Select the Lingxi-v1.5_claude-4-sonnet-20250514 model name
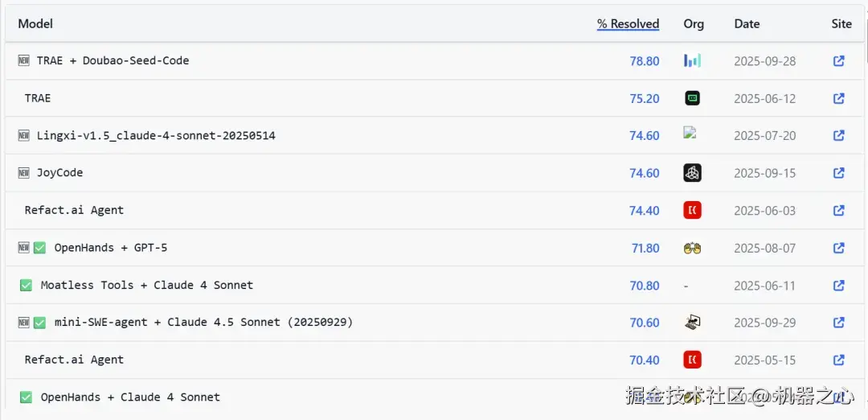This screenshot has height=420, width=868. 156,136
